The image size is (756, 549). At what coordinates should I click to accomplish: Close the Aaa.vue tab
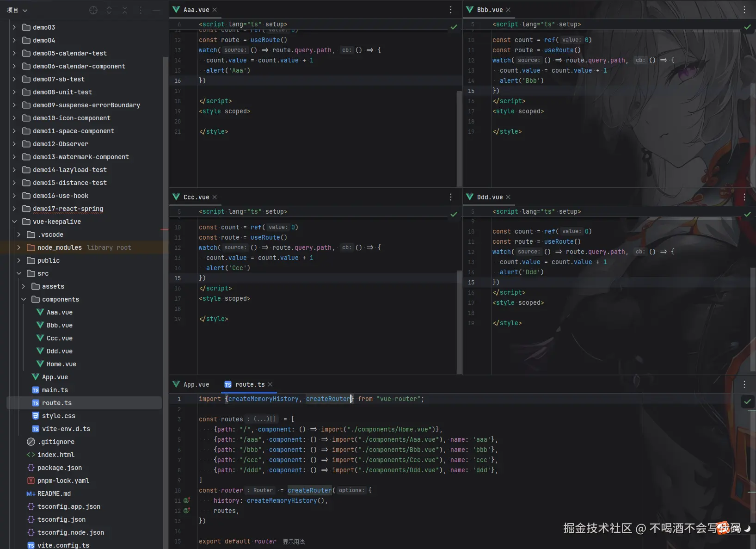pos(215,10)
